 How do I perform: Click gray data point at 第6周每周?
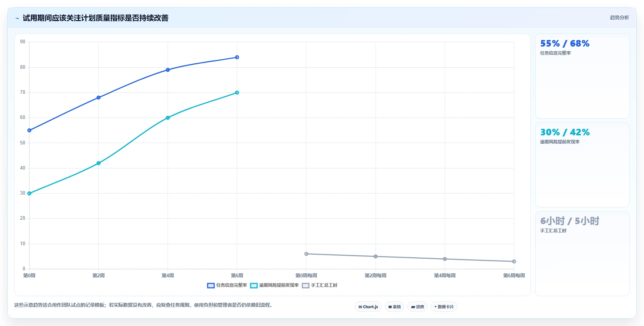click(514, 262)
